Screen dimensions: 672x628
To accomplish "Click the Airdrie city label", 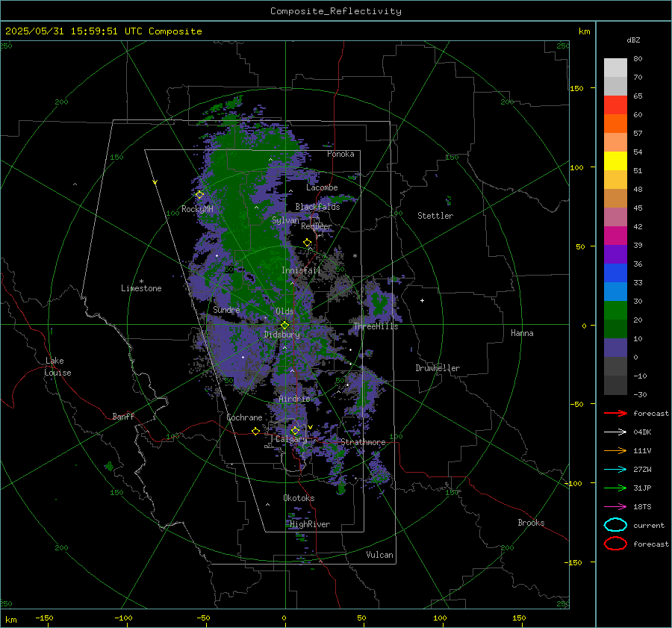I will click(294, 399).
